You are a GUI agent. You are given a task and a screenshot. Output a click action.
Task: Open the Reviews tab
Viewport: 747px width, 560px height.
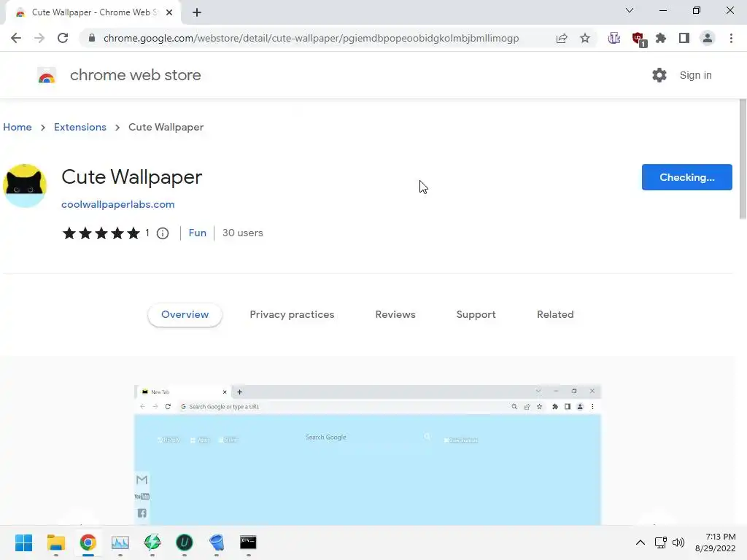click(395, 315)
